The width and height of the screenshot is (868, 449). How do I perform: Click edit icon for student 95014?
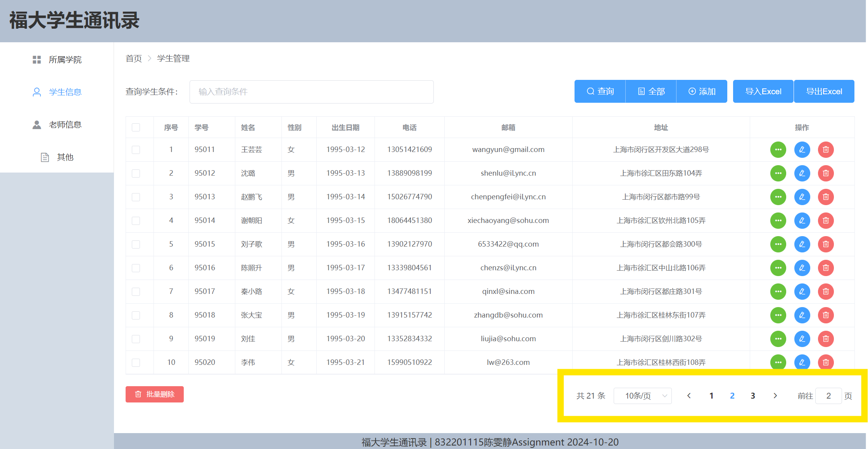tap(802, 221)
